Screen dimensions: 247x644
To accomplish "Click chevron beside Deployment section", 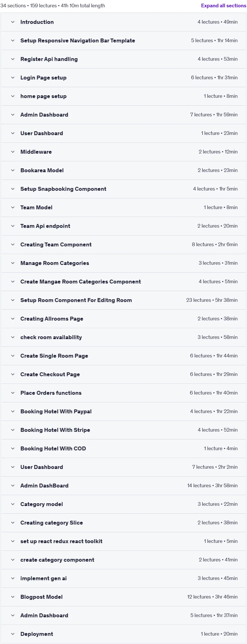I will pyautogui.click(x=13, y=634).
